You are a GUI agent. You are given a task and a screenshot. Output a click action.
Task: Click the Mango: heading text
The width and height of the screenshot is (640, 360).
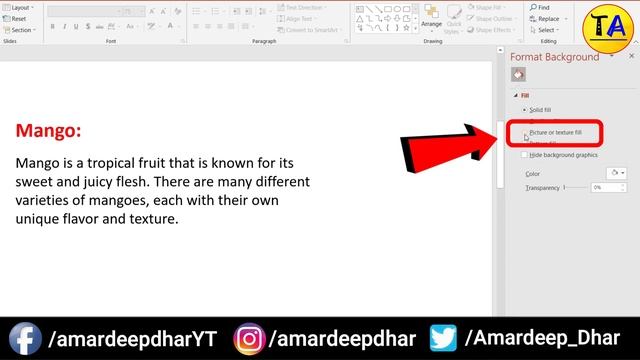point(48,131)
